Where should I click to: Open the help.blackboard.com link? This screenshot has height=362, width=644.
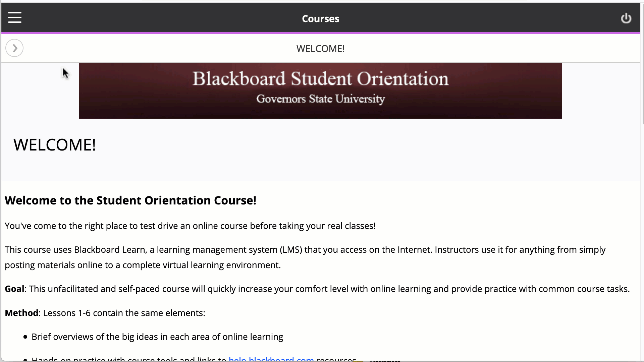click(x=271, y=359)
